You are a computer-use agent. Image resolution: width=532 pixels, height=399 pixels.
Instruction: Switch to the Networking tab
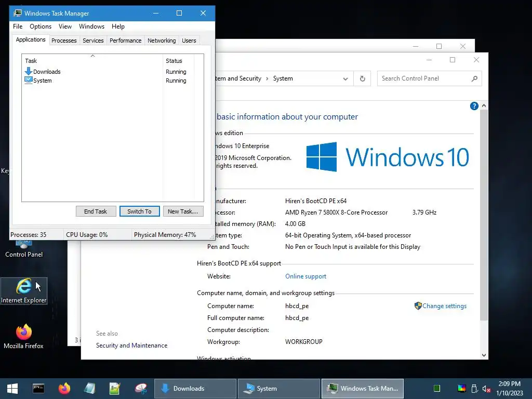162,41
